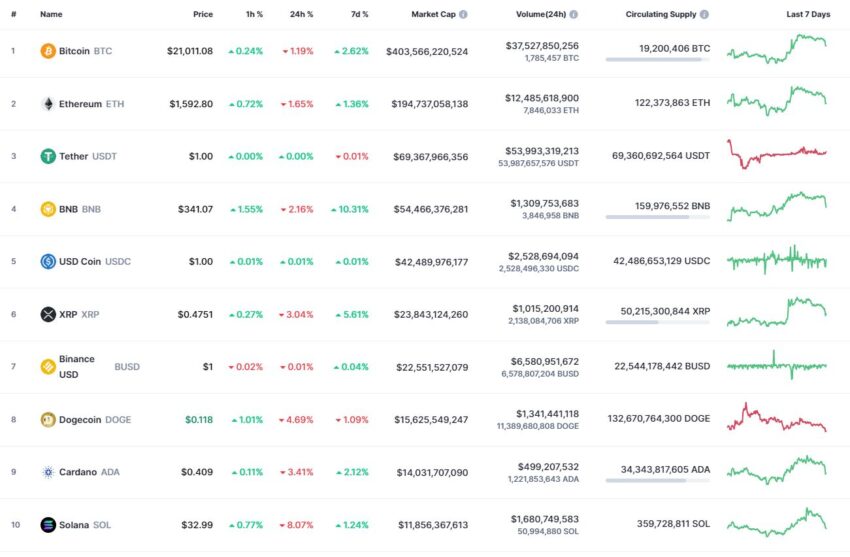Click the BNB yellow logo icon
This screenshot has width=850, height=557.
click(x=48, y=209)
